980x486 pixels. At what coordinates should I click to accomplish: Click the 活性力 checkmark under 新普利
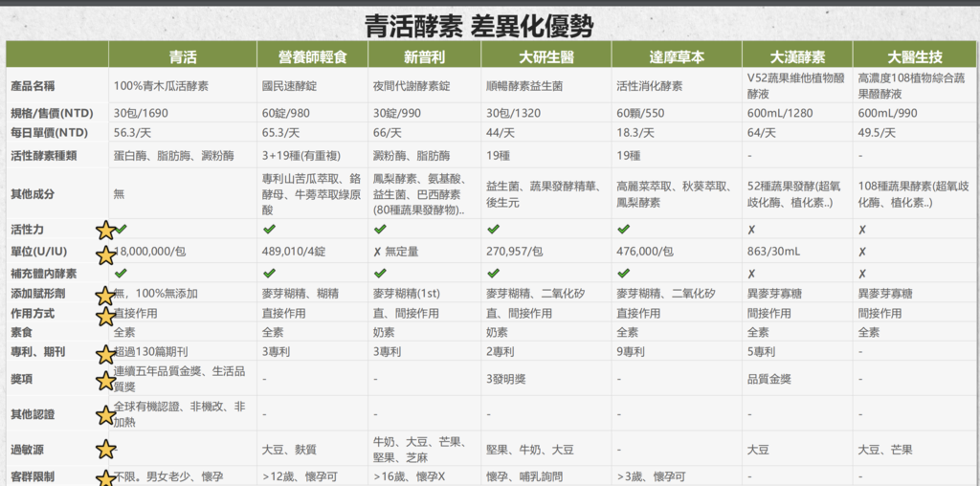tap(380, 230)
